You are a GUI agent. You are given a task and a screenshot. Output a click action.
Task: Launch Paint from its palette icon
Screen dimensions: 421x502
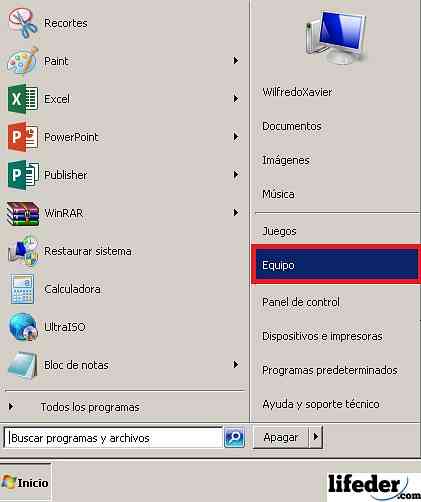tap(23, 61)
